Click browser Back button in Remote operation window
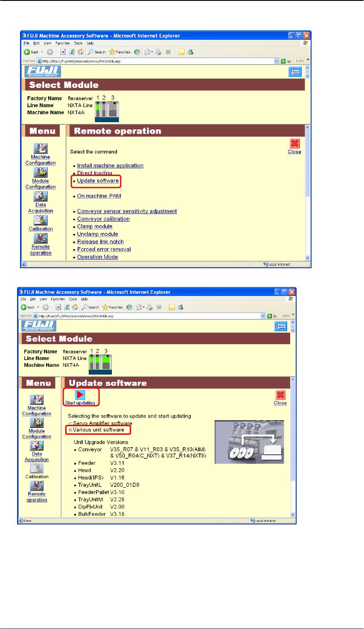The height and width of the screenshot is (629, 364). click(x=31, y=52)
